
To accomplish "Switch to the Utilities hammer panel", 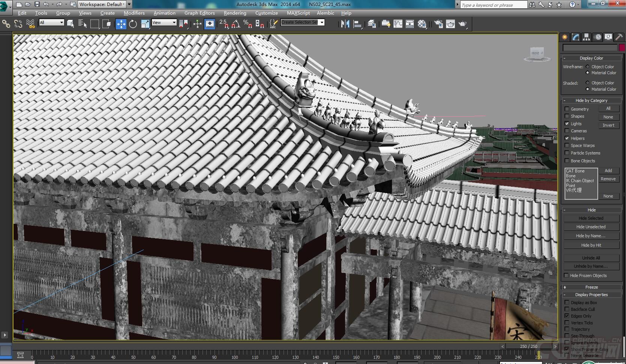I will tap(619, 37).
